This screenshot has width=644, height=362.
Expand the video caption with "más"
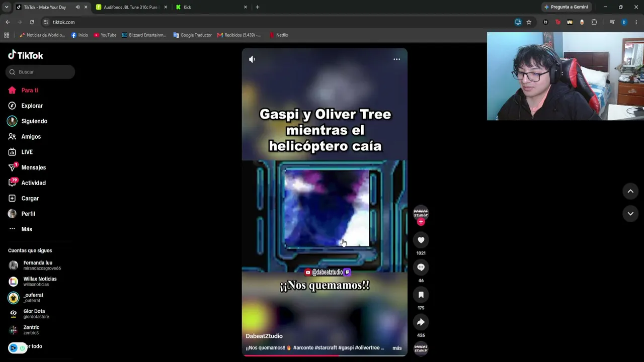[397, 348]
